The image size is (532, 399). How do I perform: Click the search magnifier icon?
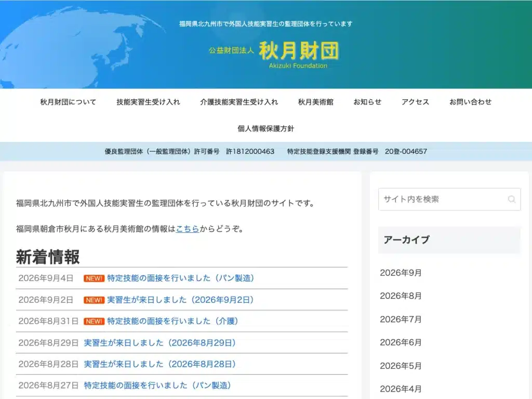tap(512, 199)
